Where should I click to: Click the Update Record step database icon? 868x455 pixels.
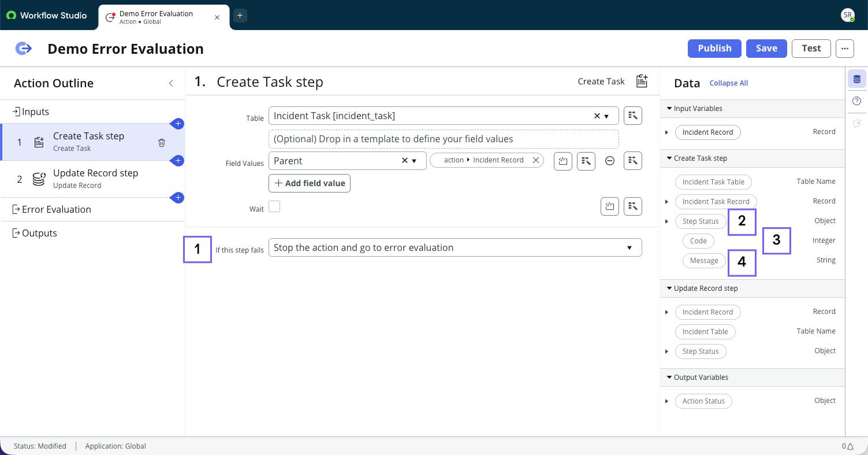coord(39,179)
